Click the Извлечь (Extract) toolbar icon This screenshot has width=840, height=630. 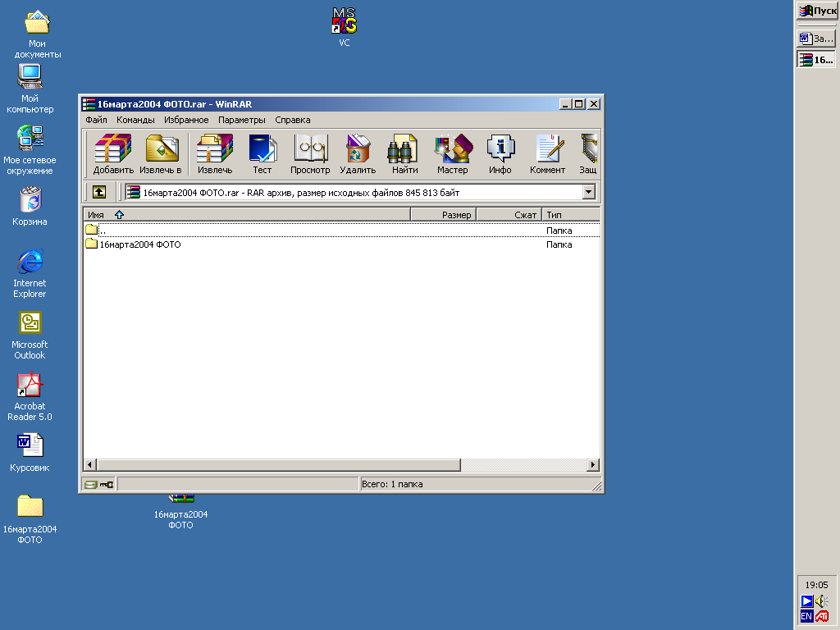pyautogui.click(x=215, y=153)
